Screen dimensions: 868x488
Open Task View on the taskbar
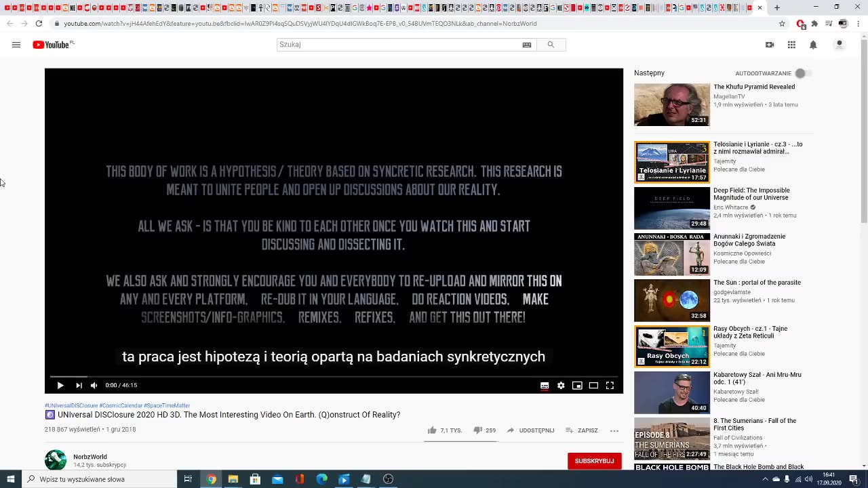pyautogui.click(x=188, y=479)
